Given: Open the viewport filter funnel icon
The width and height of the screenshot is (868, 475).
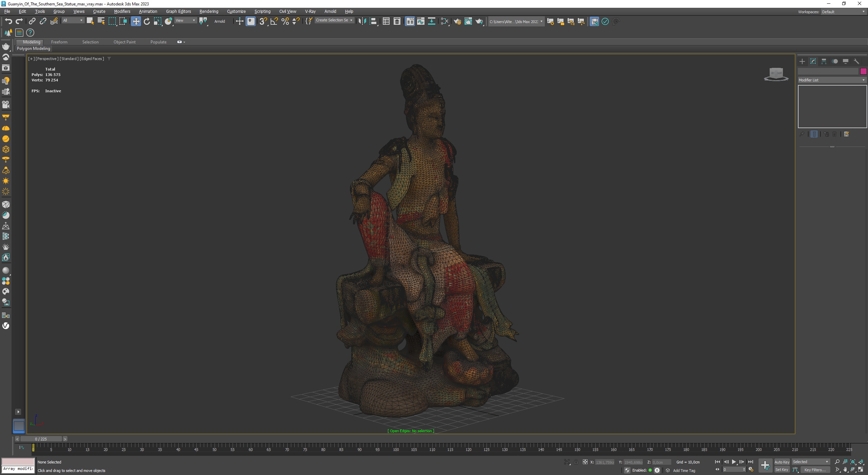Looking at the screenshot, I should 109,59.
